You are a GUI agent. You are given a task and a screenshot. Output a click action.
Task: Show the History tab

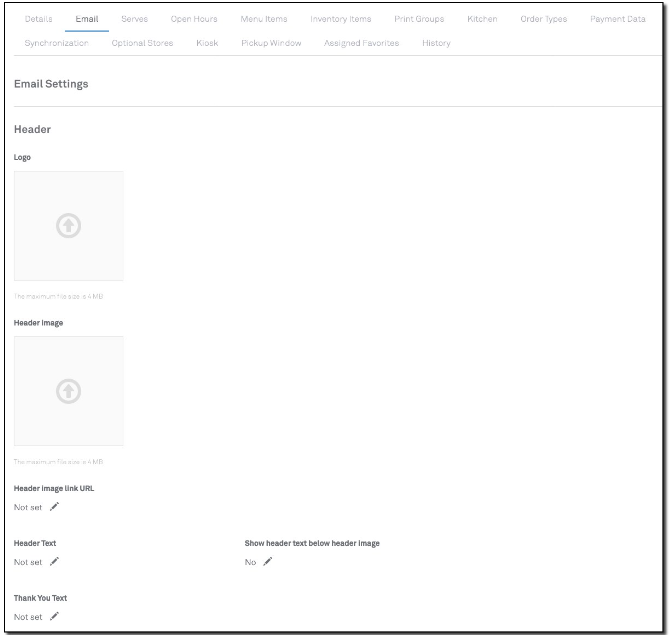tap(436, 44)
